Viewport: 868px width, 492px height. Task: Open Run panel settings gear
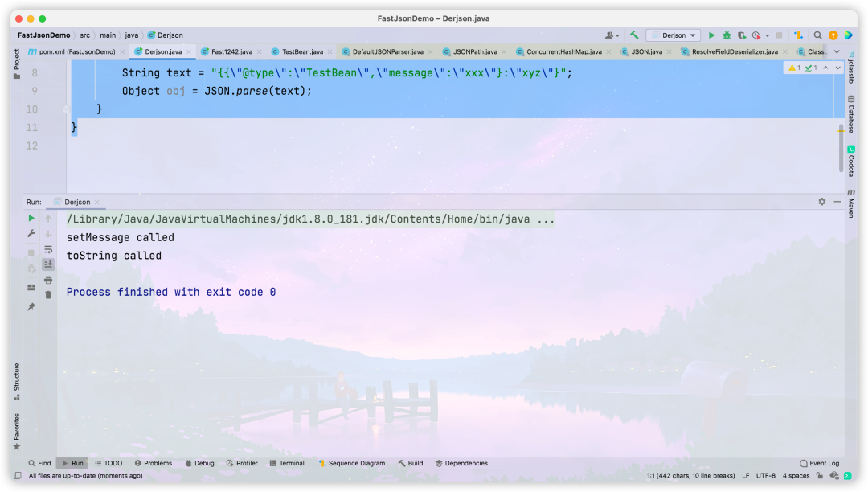click(x=822, y=202)
